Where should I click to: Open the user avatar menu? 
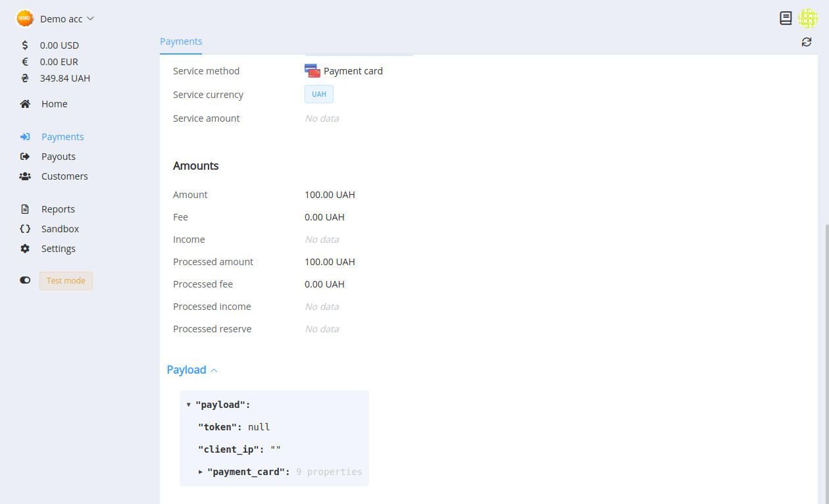click(808, 18)
